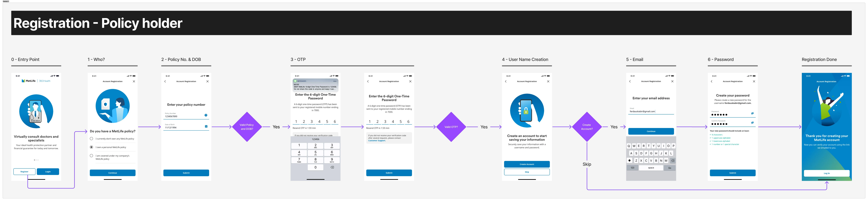Close the email address screen
This screenshot has width=868, height=201.
tap(672, 81)
